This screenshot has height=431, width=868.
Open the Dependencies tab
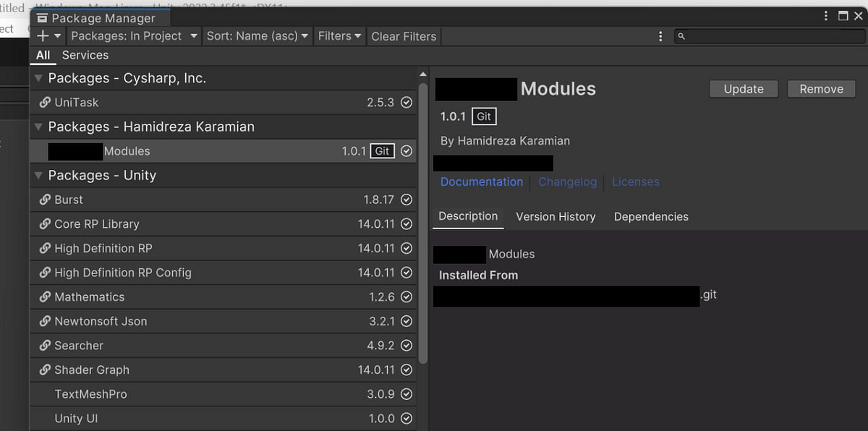pyautogui.click(x=650, y=216)
